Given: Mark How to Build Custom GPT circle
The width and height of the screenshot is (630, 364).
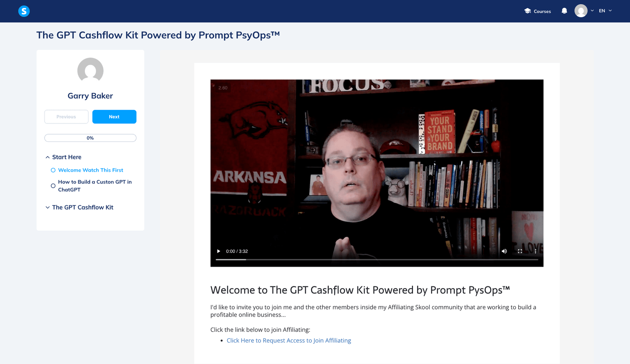Looking at the screenshot, I should point(53,186).
